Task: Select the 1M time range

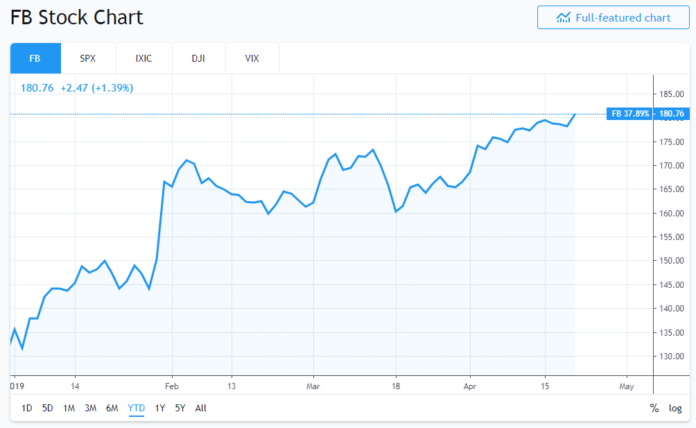Action: tap(68, 408)
